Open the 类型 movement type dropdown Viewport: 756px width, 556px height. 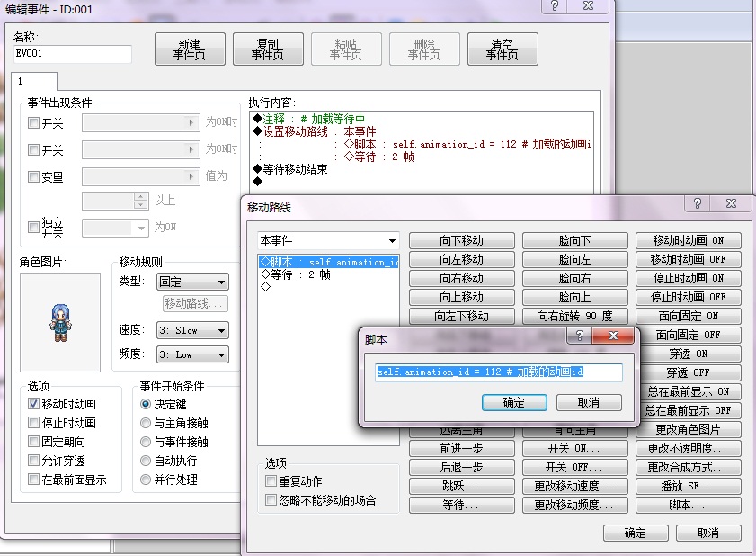(193, 282)
